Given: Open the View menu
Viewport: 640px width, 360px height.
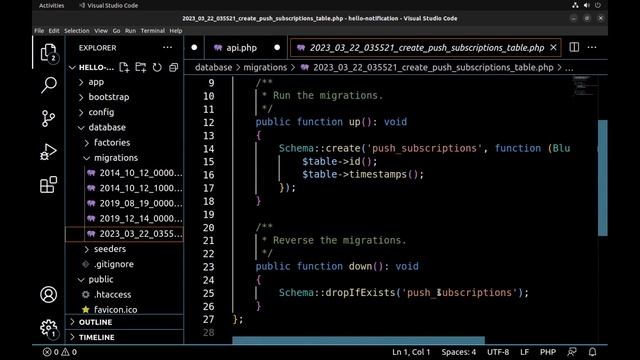Looking at the screenshot, I should pos(101,31).
